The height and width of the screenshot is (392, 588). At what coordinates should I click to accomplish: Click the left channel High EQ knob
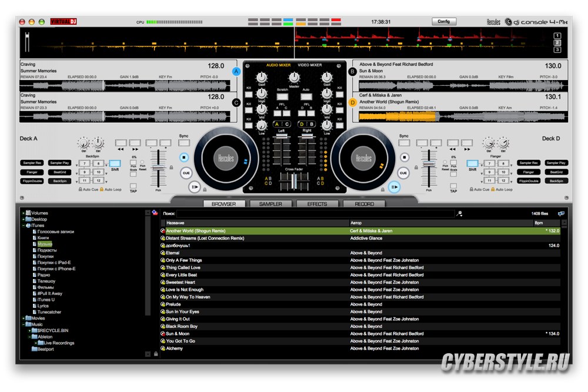(x=262, y=93)
